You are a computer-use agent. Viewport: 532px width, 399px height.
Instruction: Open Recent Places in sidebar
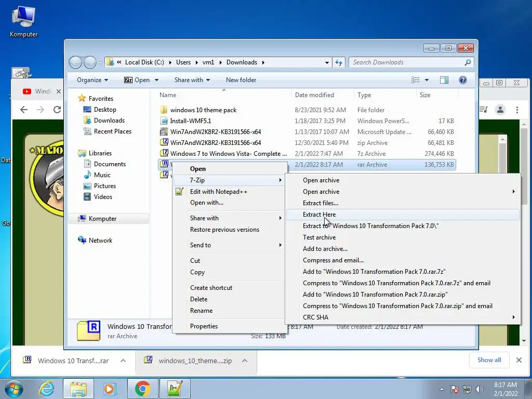pyautogui.click(x=113, y=131)
